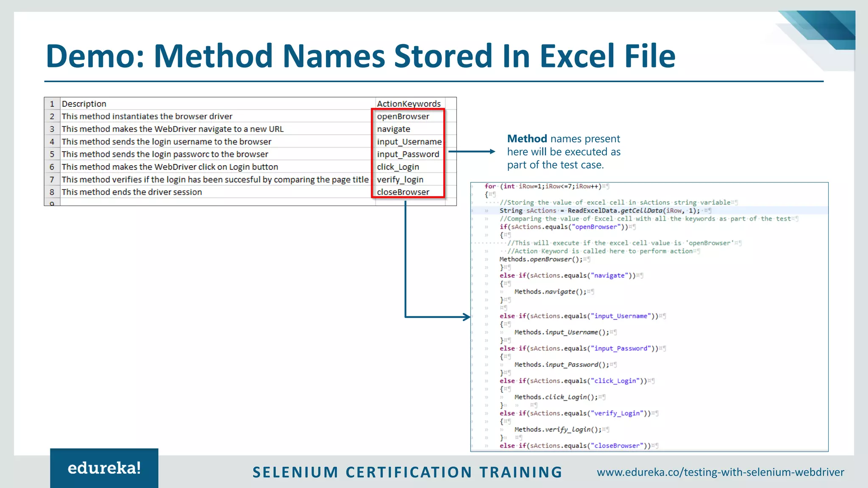
Task: Select 'else if(sActions.equals("closeBrowser"))' line
Action: [x=575, y=446]
